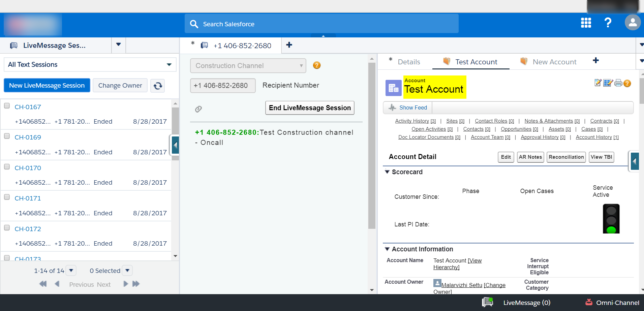Collapse the left session list panel arrow
Image resolution: width=644 pixels, height=311 pixels.
175,145
